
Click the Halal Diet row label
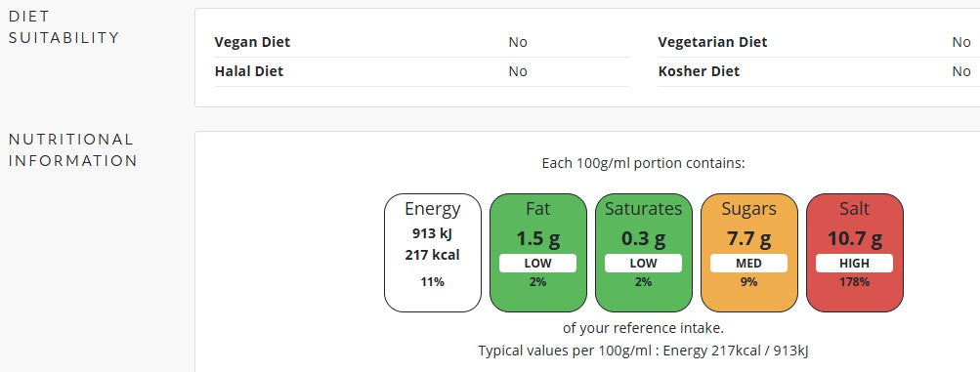point(249,72)
